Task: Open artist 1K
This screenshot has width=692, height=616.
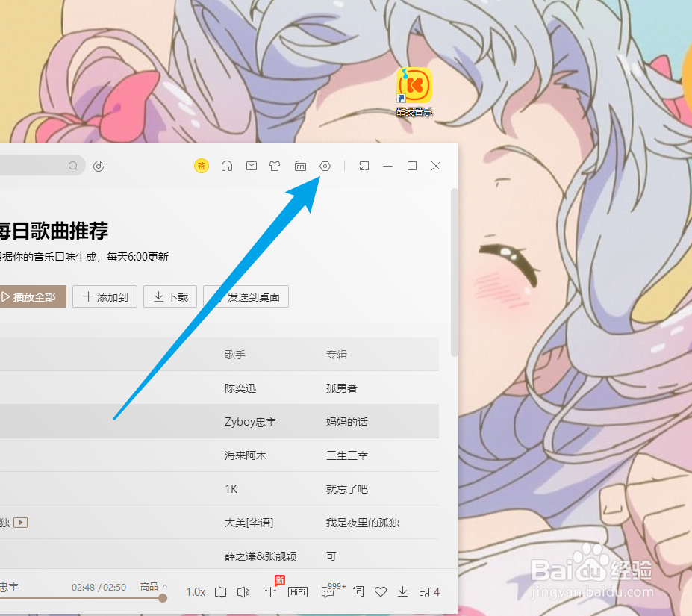Action: click(x=231, y=489)
